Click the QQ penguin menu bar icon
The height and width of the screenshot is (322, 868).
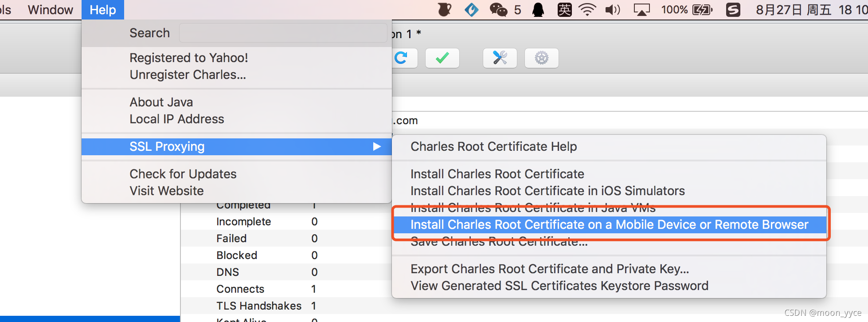point(538,10)
